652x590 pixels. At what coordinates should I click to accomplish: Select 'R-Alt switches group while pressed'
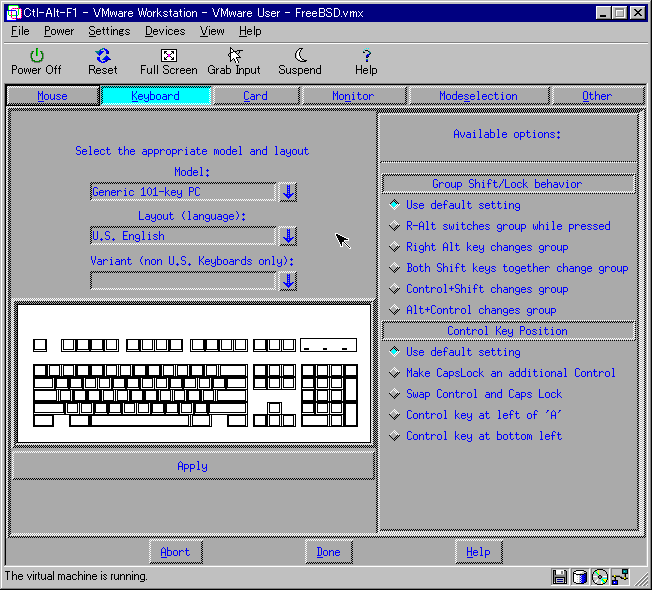tap(394, 226)
